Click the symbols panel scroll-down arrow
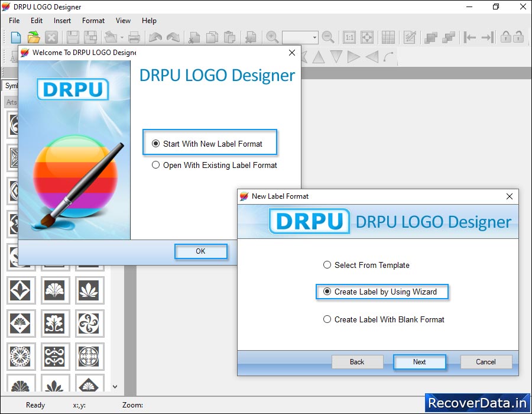Image resolution: width=532 pixels, height=414 pixels. point(115,387)
